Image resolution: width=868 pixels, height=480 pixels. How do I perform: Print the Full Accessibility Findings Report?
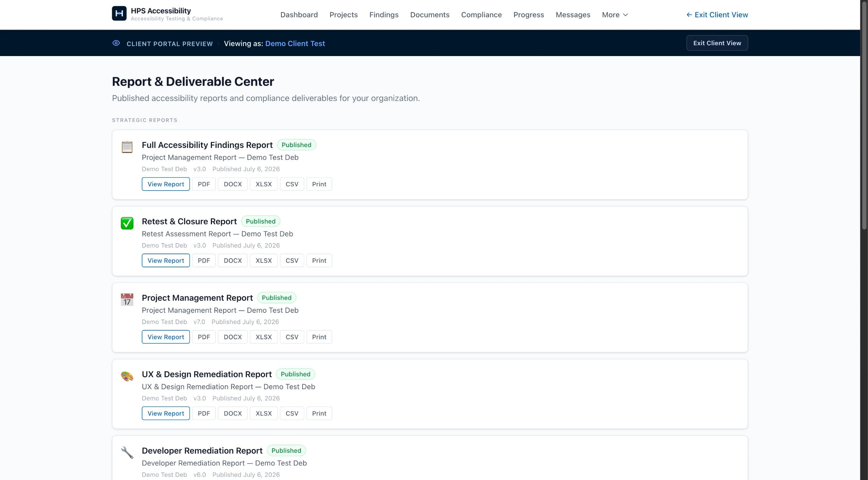click(319, 184)
